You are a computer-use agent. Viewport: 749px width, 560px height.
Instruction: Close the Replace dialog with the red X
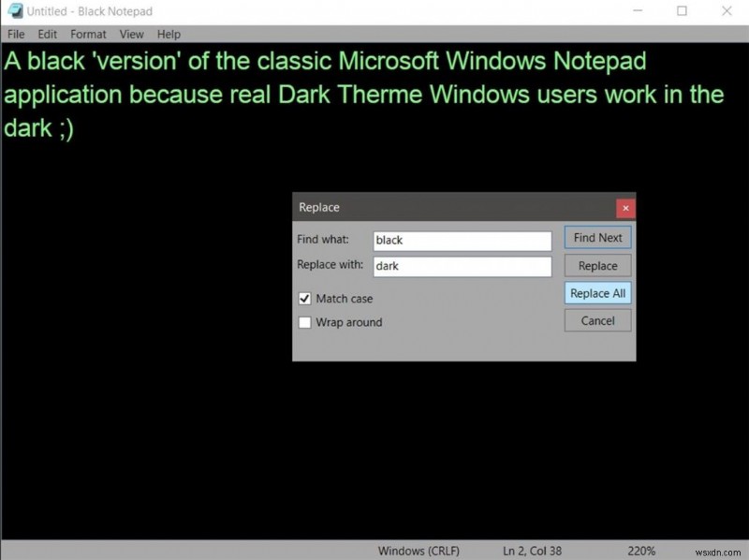625,207
